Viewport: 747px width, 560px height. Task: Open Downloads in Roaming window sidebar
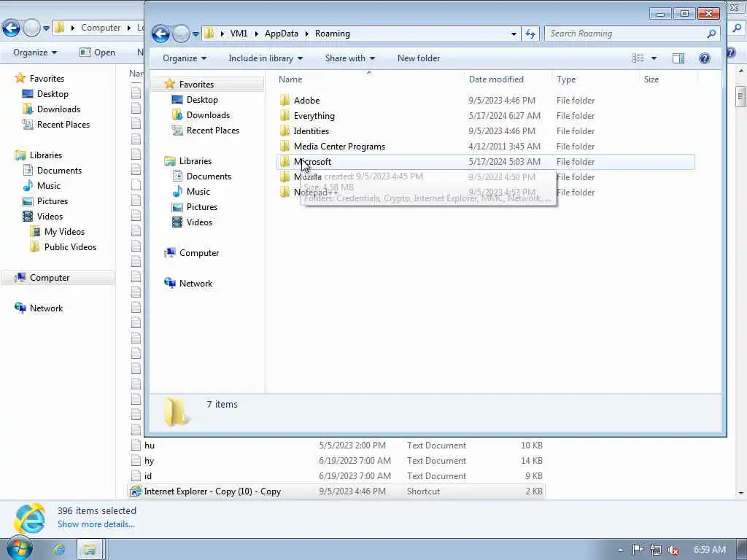tap(208, 114)
